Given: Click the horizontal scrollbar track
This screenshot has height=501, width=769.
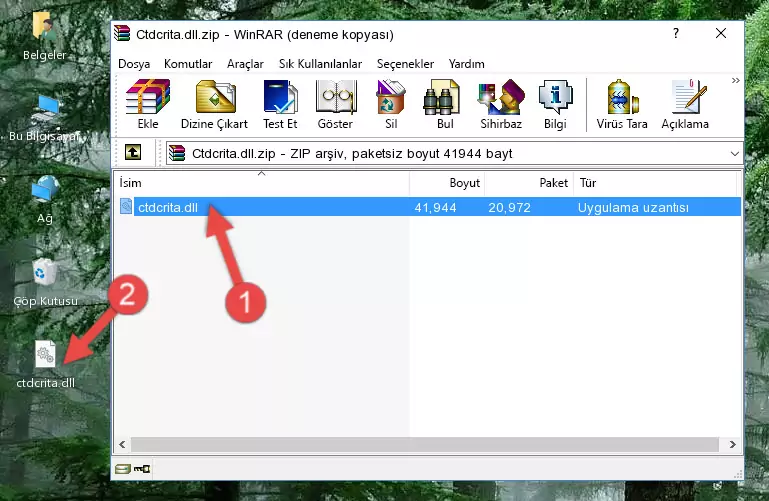Looking at the screenshot, I should click(x=425, y=445).
